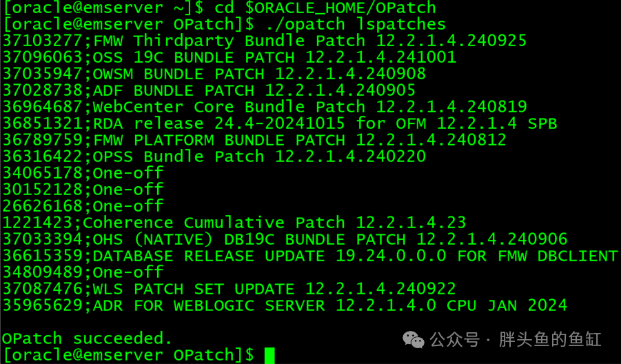Select the 35965629 ADR FOR WEBLOGIC SERVER line
The width and height of the screenshot is (621, 364).
pyautogui.click(x=285, y=305)
